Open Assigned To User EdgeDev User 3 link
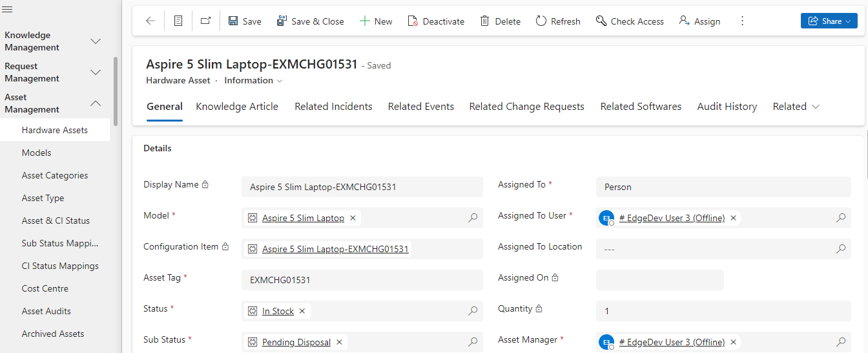The image size is (868, 353). click(x=672, y=218)
